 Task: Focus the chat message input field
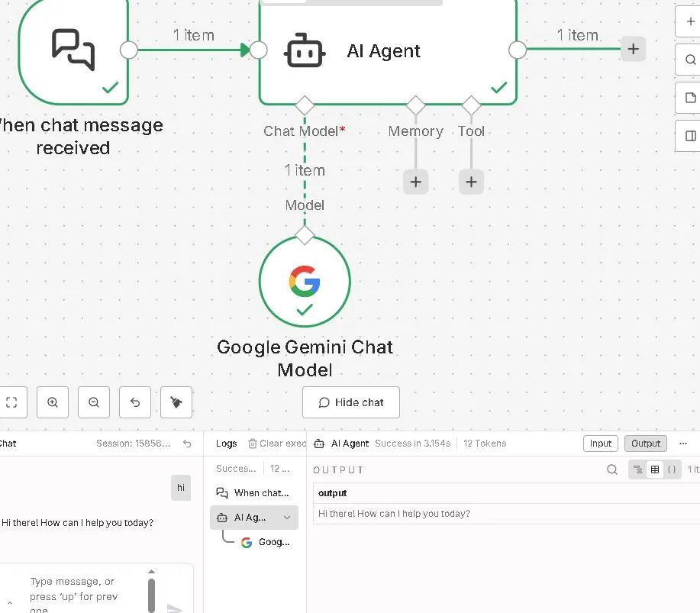coord(85,595)
